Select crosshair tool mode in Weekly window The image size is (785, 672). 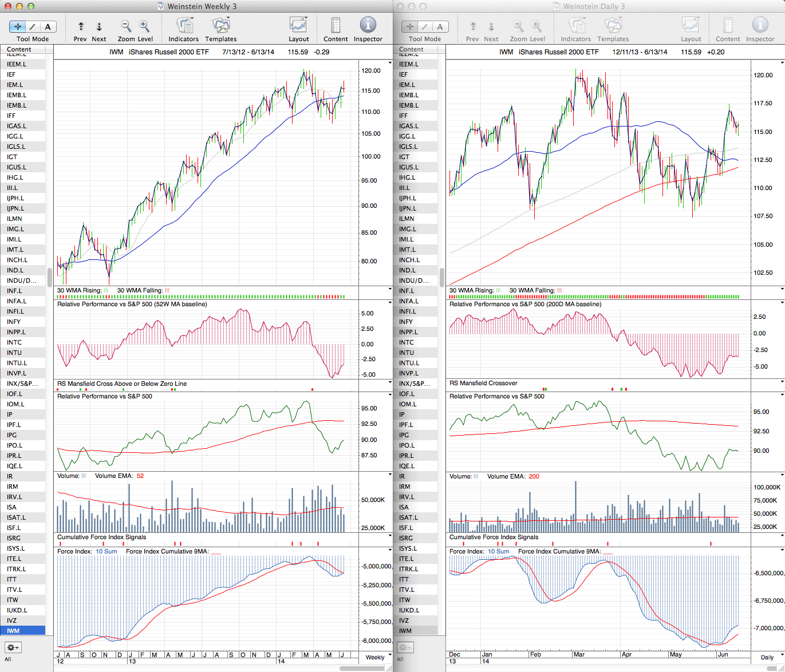click(x=18, y=26)
